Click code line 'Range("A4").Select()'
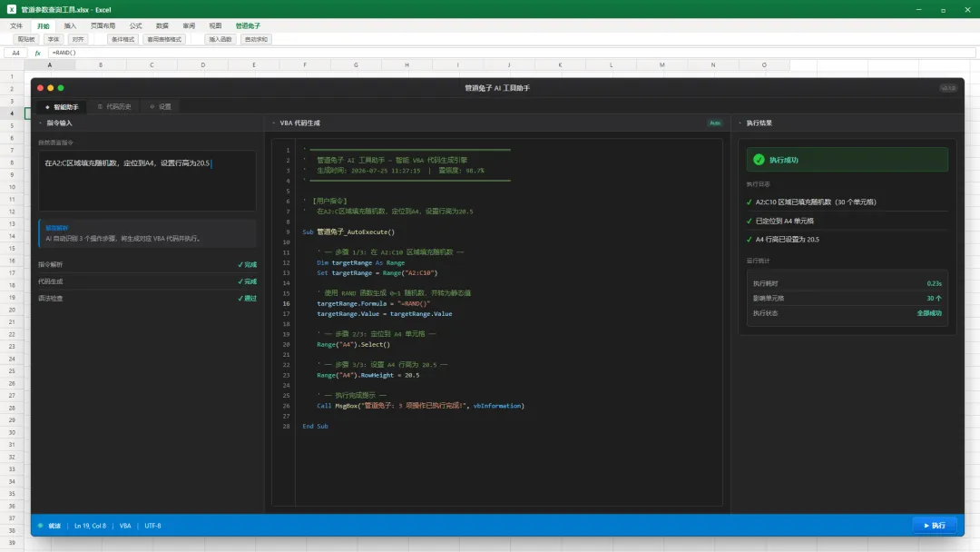Image resolution: width=980 pixels, height=552 pixels. (x=353, y=344)
